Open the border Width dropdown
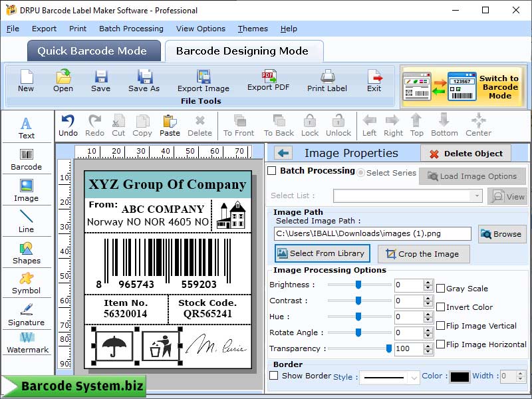This screenshot has height=399, width=532. pos(509,376)
